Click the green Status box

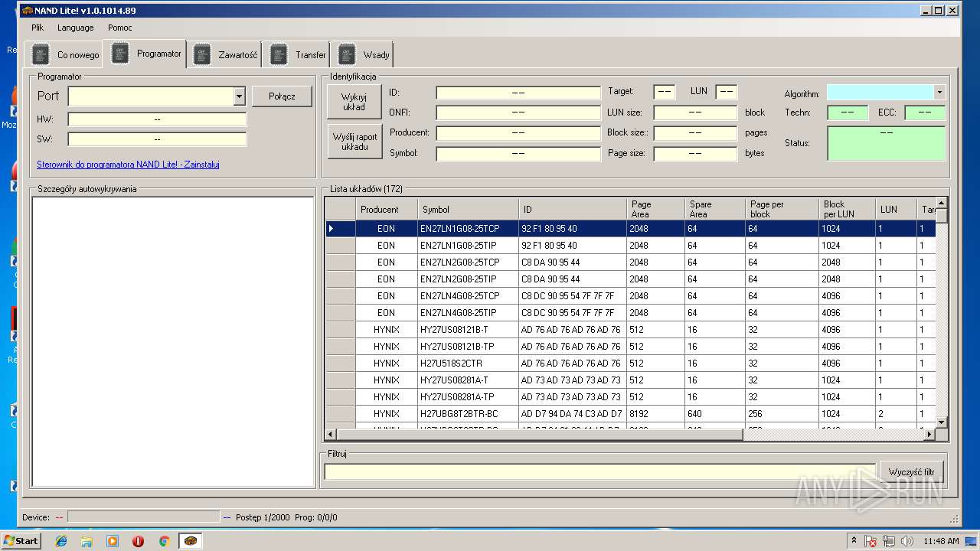point(886,143)
